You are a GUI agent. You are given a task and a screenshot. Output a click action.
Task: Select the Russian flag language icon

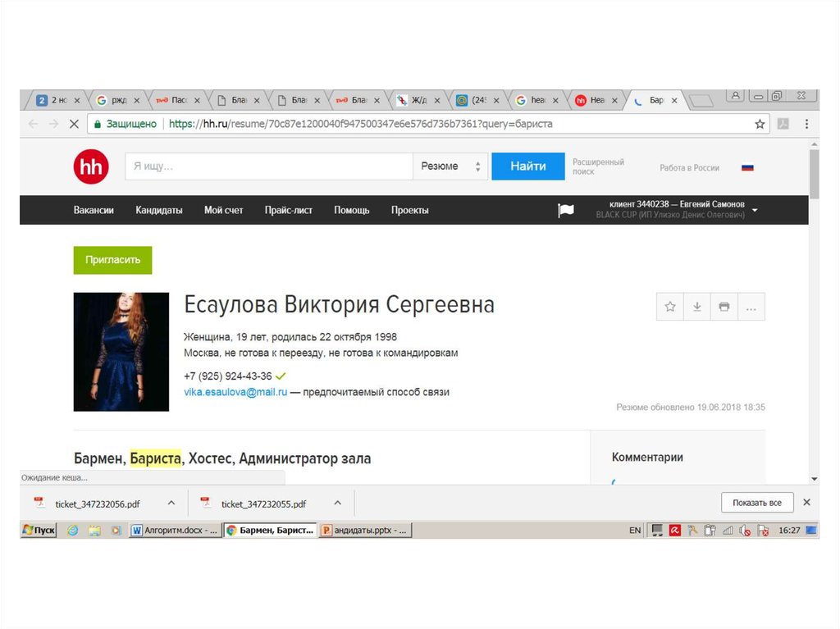click(747, 167)
